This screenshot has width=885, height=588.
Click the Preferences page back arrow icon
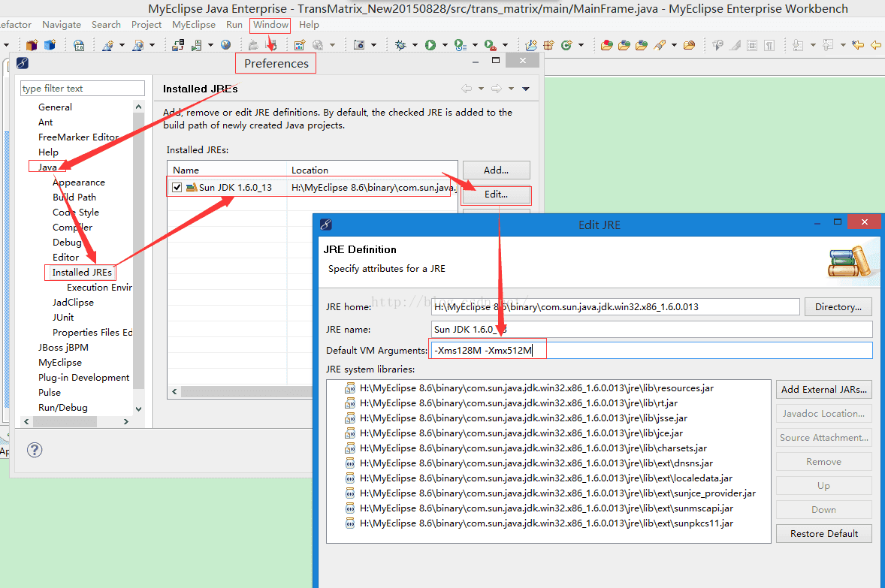pyautogui.click(x=467, y=89)
